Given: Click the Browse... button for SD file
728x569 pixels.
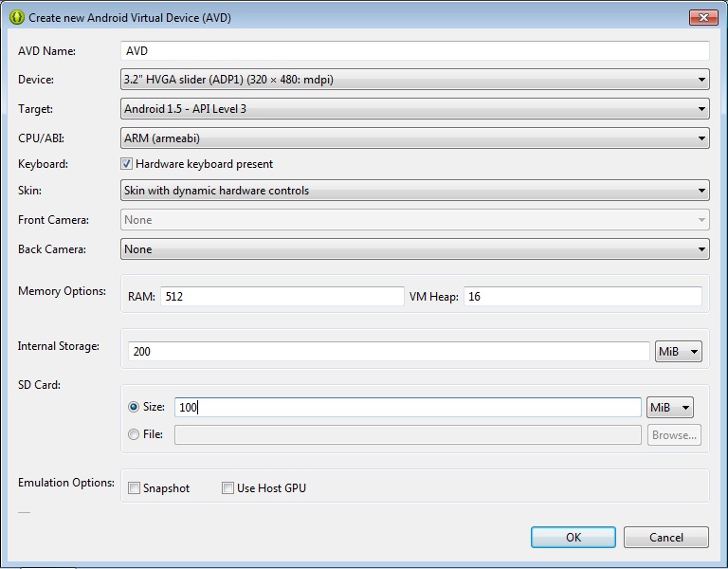Looking at the screenshot, I should point(674,434).
